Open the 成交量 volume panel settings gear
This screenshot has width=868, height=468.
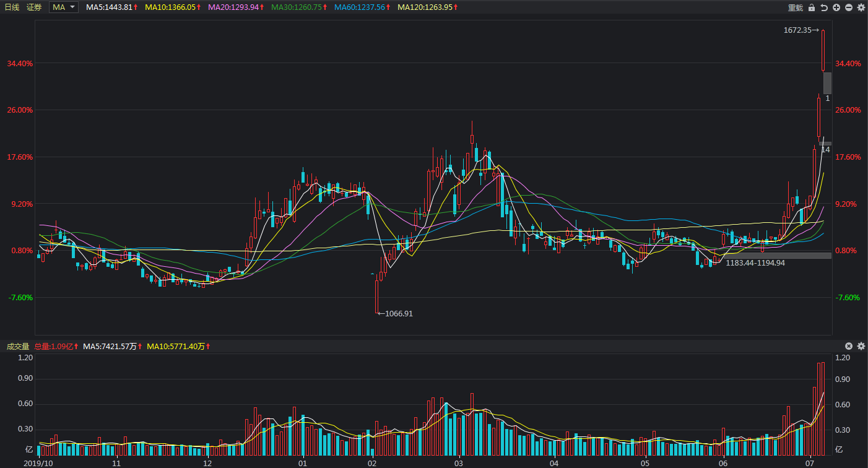pyautogui.click(x=861, y=346)
